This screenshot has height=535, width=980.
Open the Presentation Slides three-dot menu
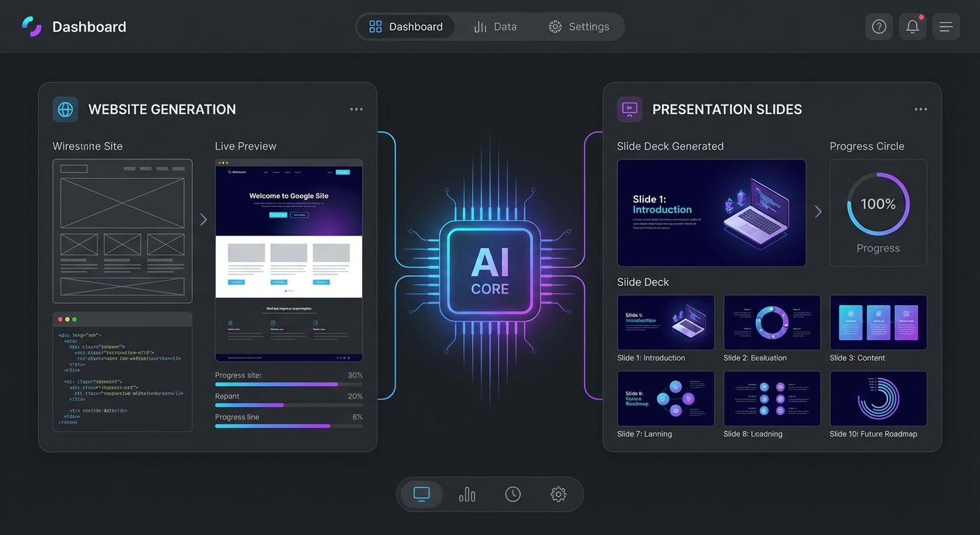coord(921,109)
